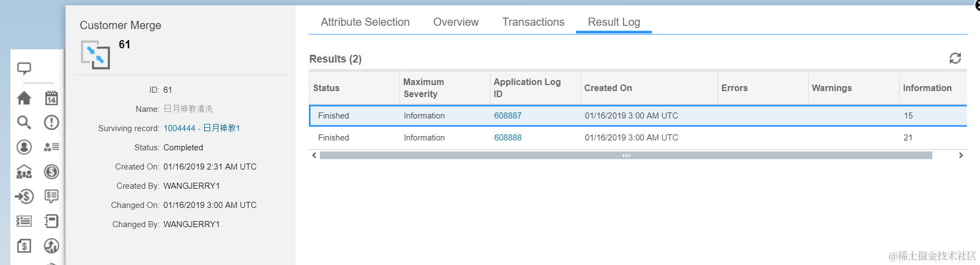Open the arrow-to-dollar payment icon
980x265 pixels.
tap(24, 196)
